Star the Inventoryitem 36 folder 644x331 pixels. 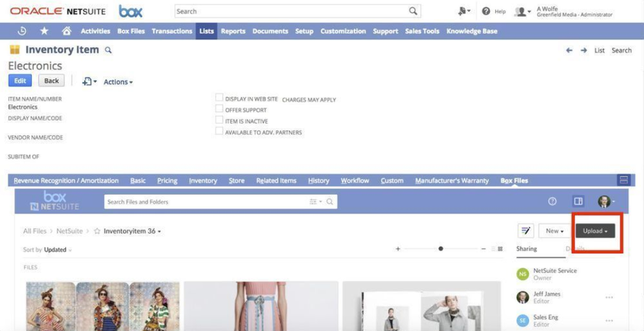(97, 231)
